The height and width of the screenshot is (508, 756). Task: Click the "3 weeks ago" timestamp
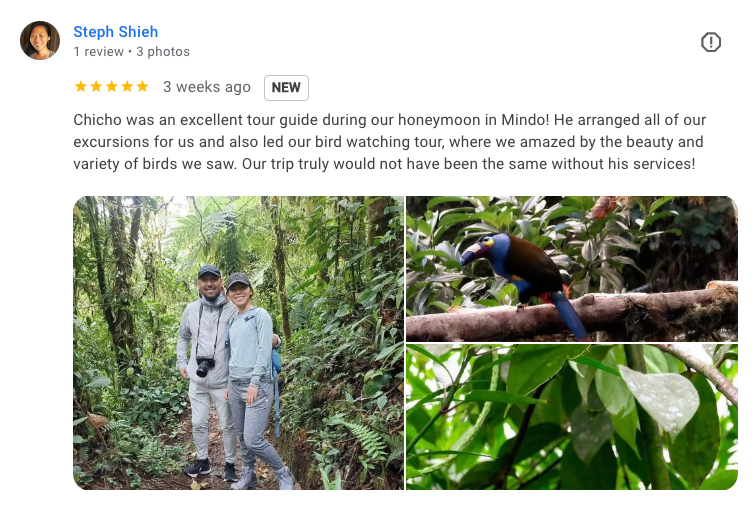tap(207, 87)
